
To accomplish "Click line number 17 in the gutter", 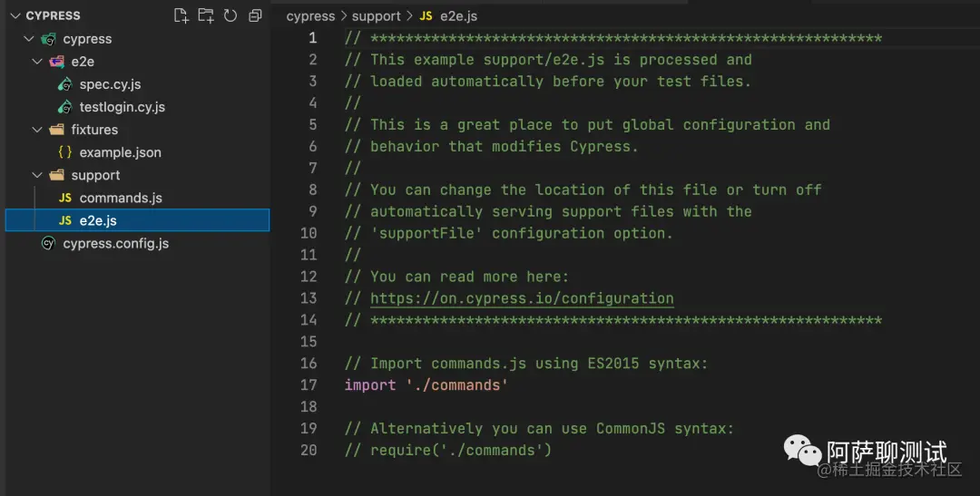I will tap(309, 385).
